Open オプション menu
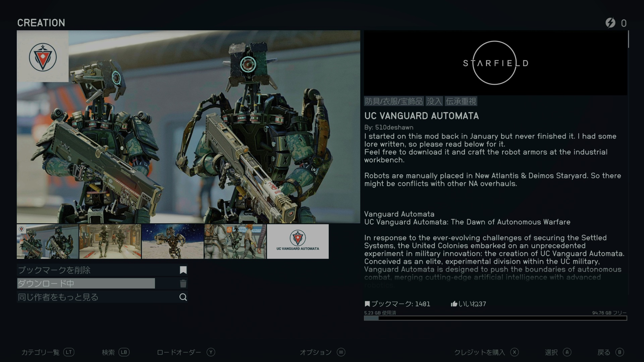 (x=316, y=352)
